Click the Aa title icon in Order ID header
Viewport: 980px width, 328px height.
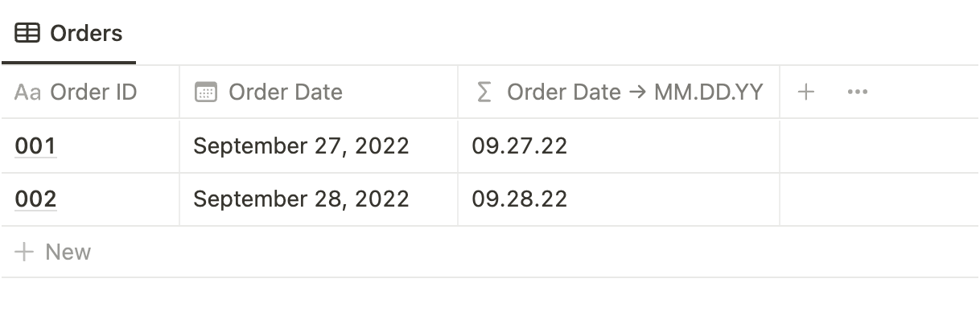coord(27,92)
